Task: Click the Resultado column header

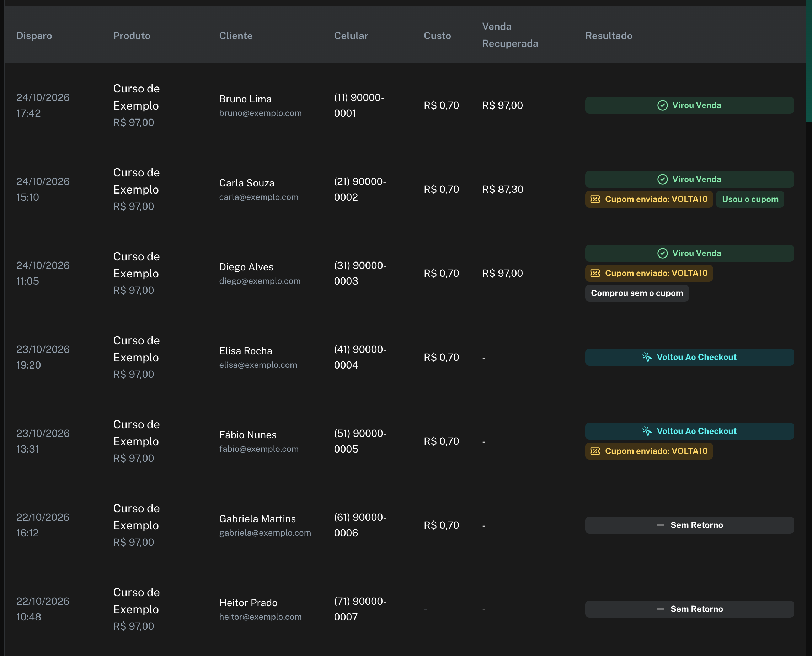Action: (x=609, y=36)
